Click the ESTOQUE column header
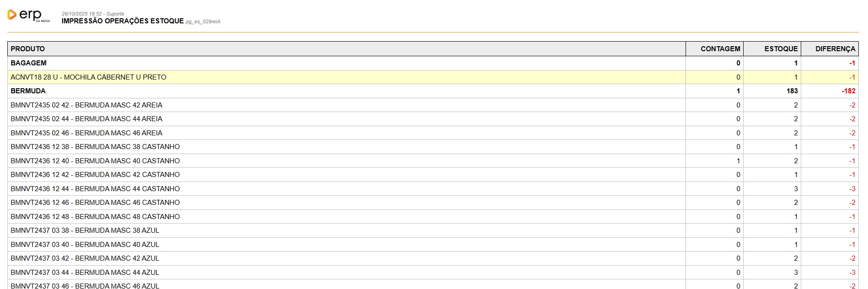 coord(781,49)
